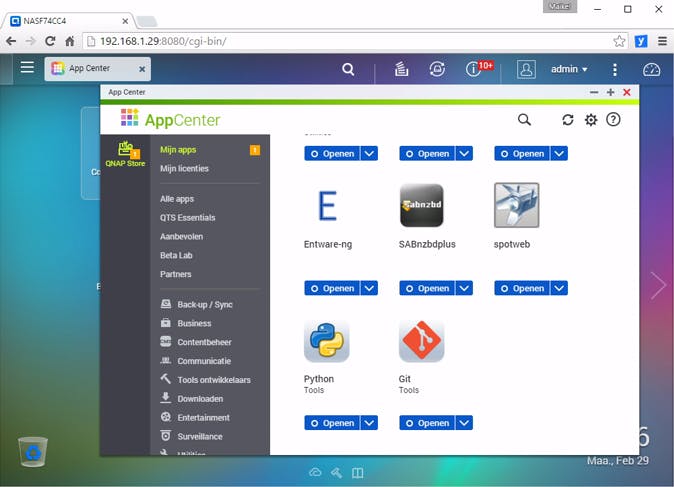Expand Entware-ng Openen dropdown arrow
The height and width of the screenshot is (487, 674).
click(x=369, y=288)
